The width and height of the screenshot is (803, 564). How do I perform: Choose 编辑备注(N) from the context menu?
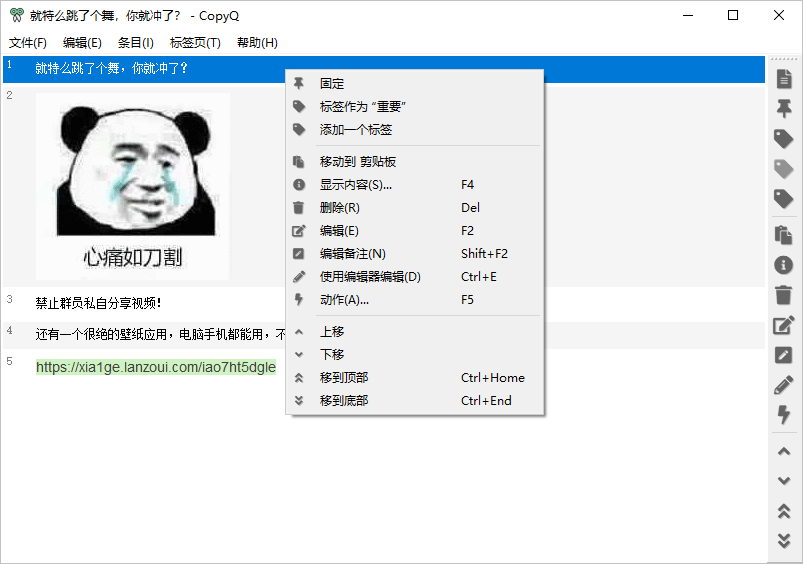click(x=415, y=254)
